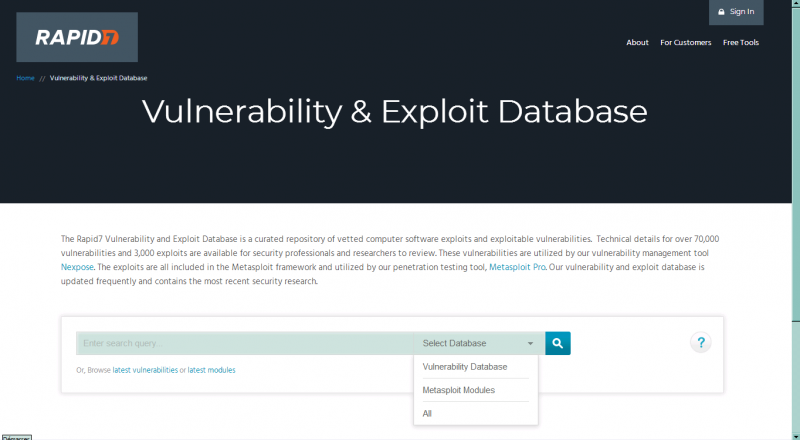
Task: Follow the Nexpose link
Action: click(x=80, y=268)
